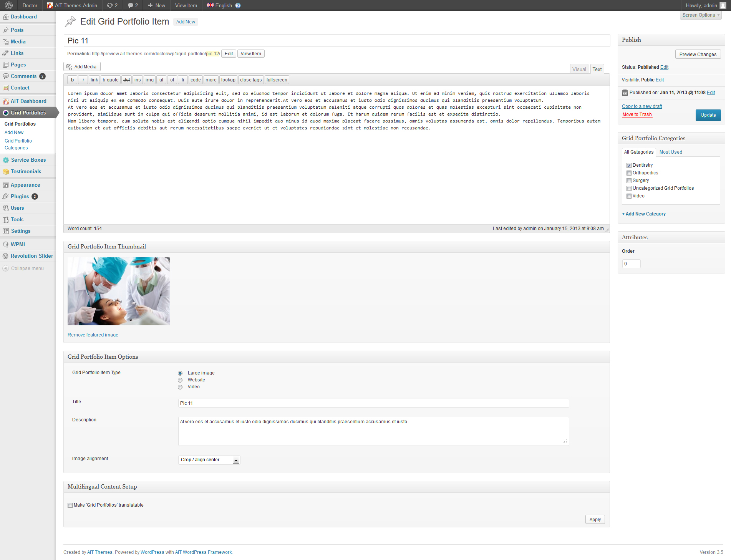This screenshot has height=560, width=731.
Task: Click the Order attribute input field
Action: click(x=631, y=264)
